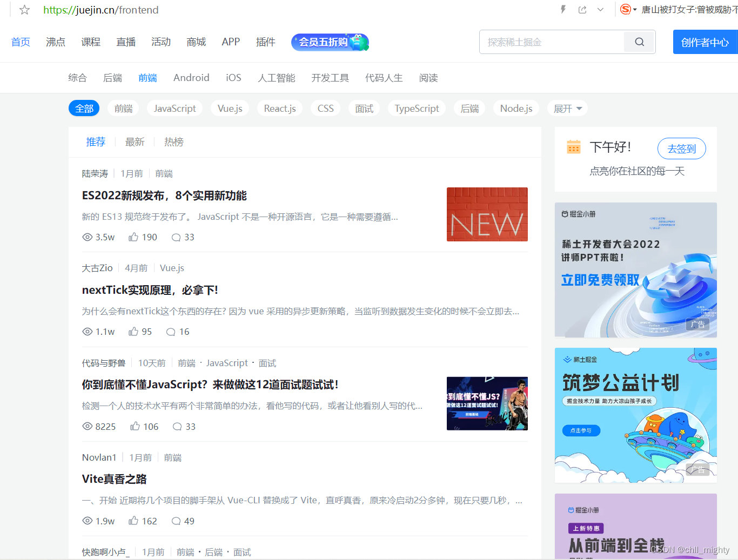Image resolution: width=738 pixels, height=560 pixels.
Task: Click the share icon in the browser toolbar
Action: [x=582, y=9]
